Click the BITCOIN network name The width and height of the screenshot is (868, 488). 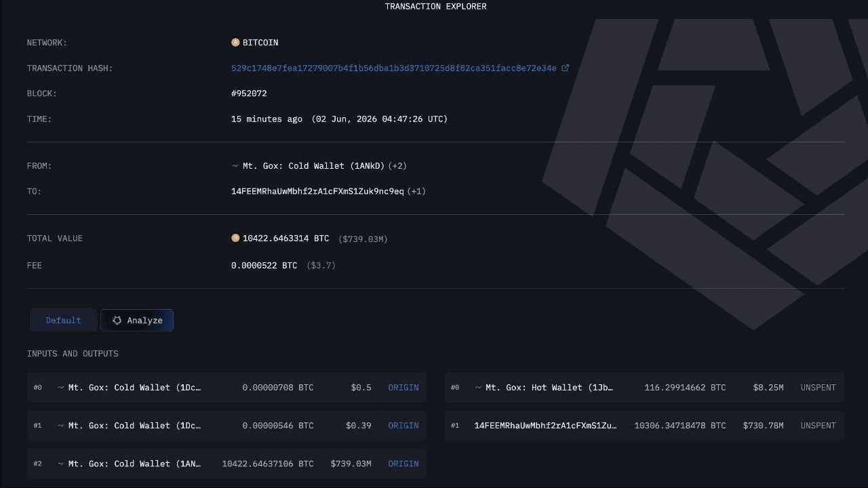260,43
